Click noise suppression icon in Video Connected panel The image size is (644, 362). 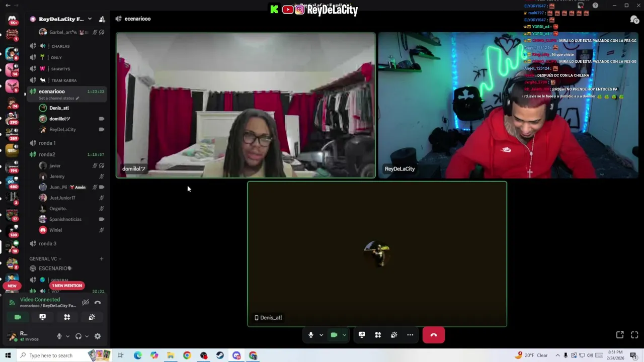coord(86,302)
